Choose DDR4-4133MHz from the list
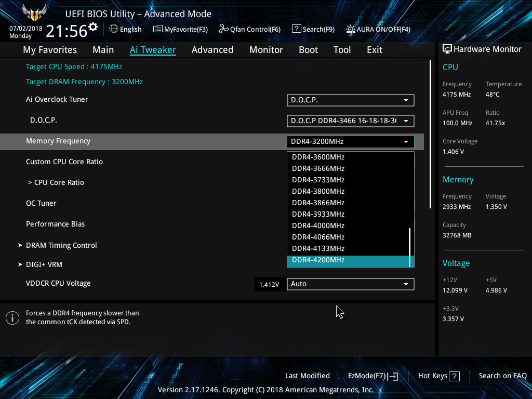Image resolution: width=532 pixels, height=399 pixels. click(x=349, y=248)
